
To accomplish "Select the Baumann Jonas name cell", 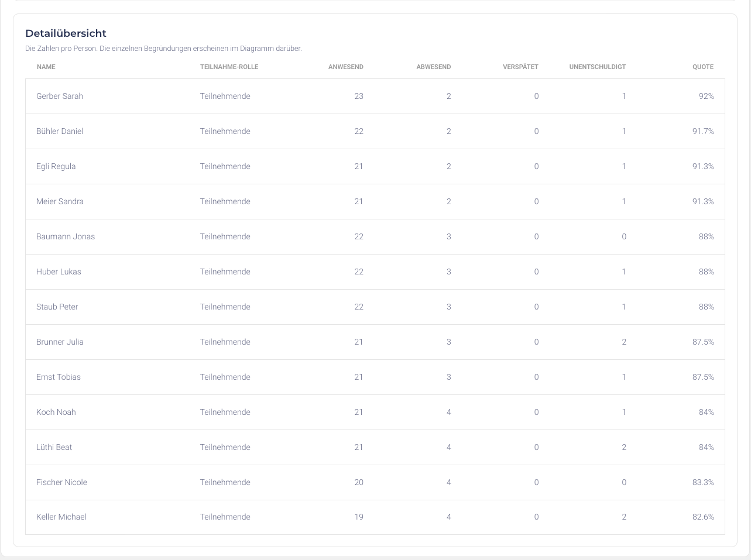I will [x=66, y=236].
